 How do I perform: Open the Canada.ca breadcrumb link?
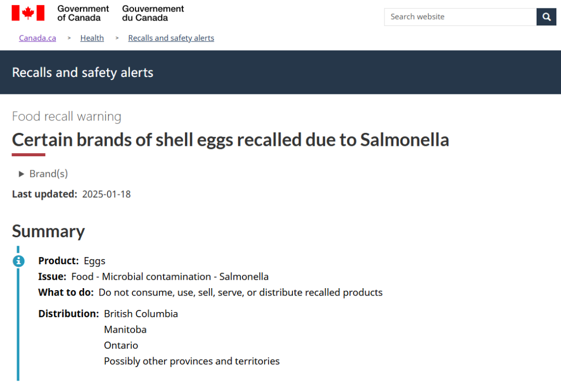tap(37, 38)
